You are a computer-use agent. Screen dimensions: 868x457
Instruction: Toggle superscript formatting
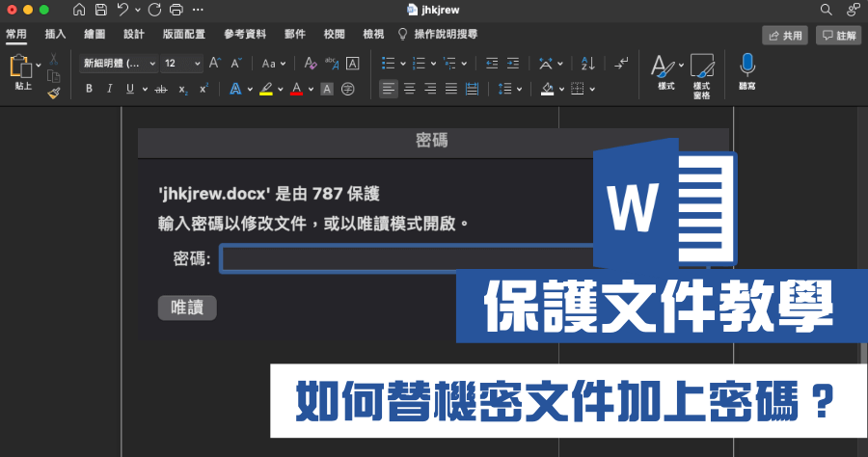(203, 89)
